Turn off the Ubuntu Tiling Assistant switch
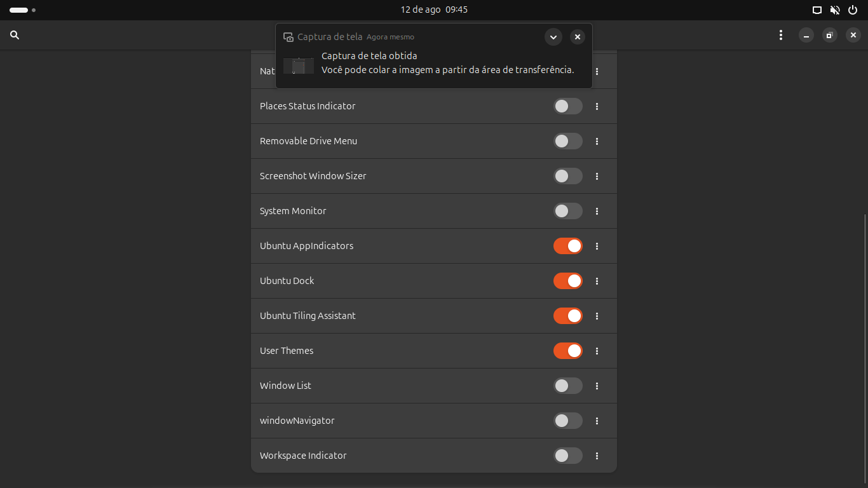Screen dimensions: 868x488 pos(567,316)
